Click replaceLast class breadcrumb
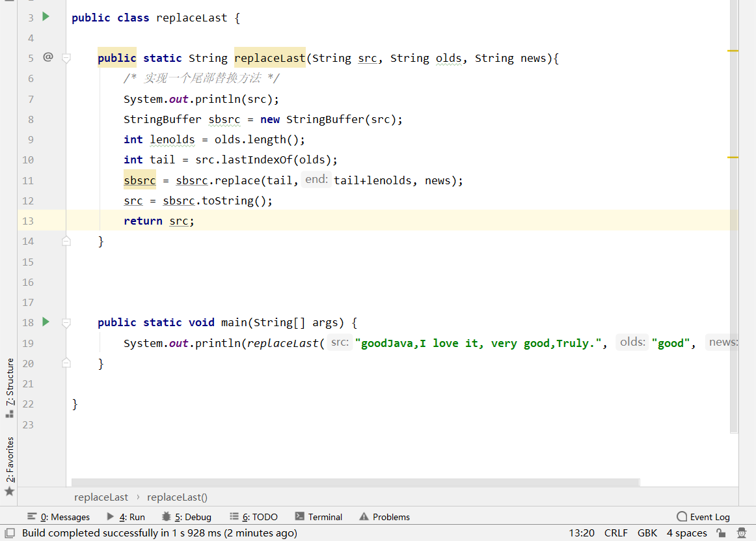The width and height of the screenshot is (756, 541). click(101, 497)
